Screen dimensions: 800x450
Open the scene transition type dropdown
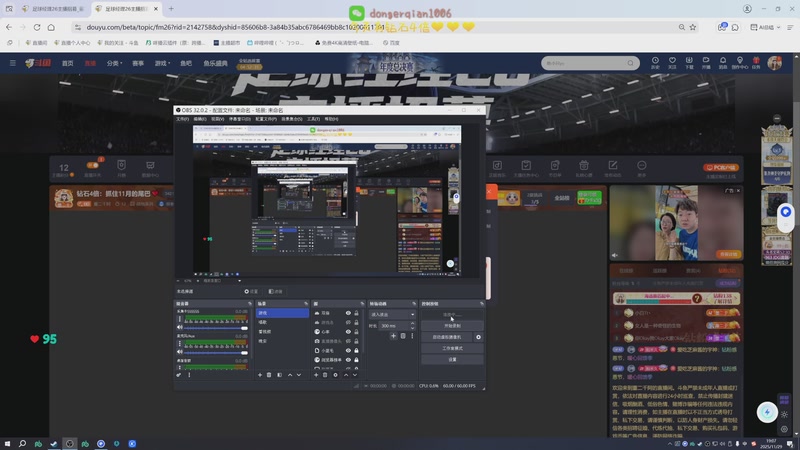click(x=392, y=314)
